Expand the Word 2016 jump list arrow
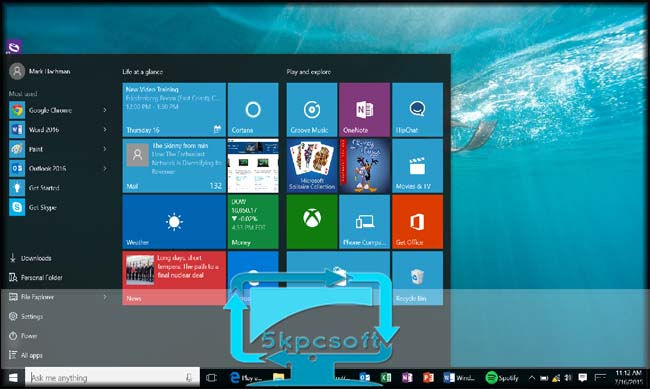 105,129
